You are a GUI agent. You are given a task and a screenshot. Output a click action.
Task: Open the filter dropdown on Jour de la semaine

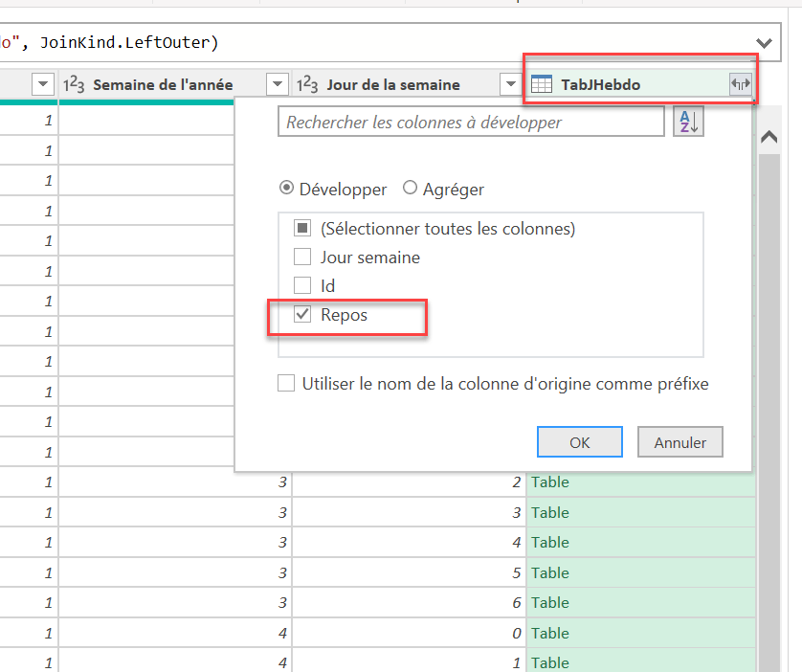(510, 84)
